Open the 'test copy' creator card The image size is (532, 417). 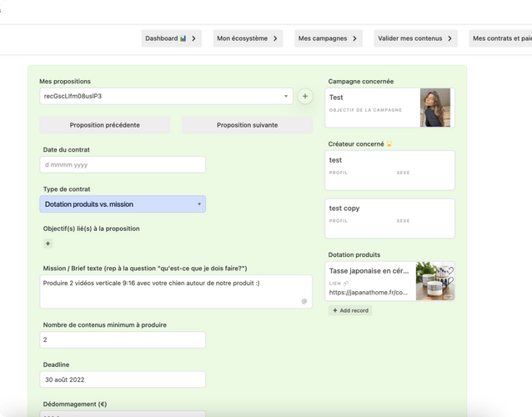(390, 218)
